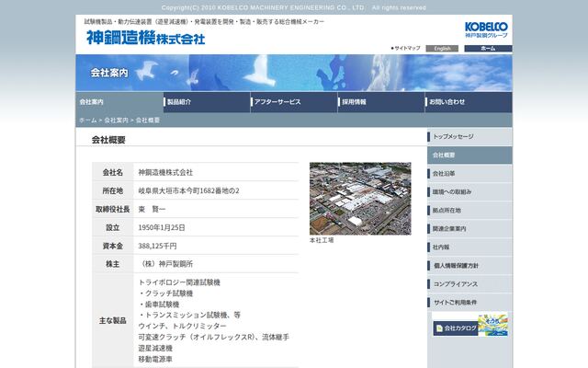Open the サイトマップ link

[x=405, y=49]
